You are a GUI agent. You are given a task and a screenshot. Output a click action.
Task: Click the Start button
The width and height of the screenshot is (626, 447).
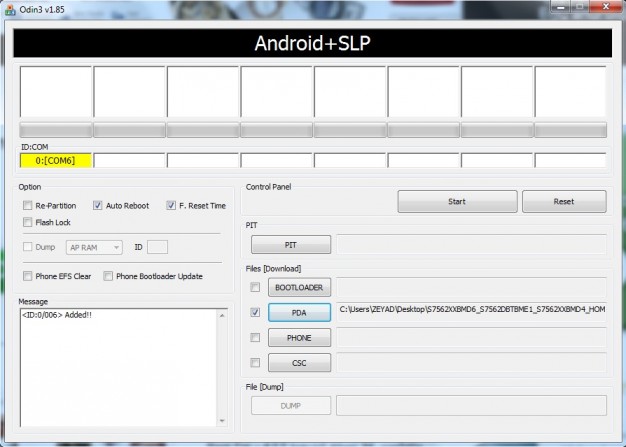click(457, 202)
